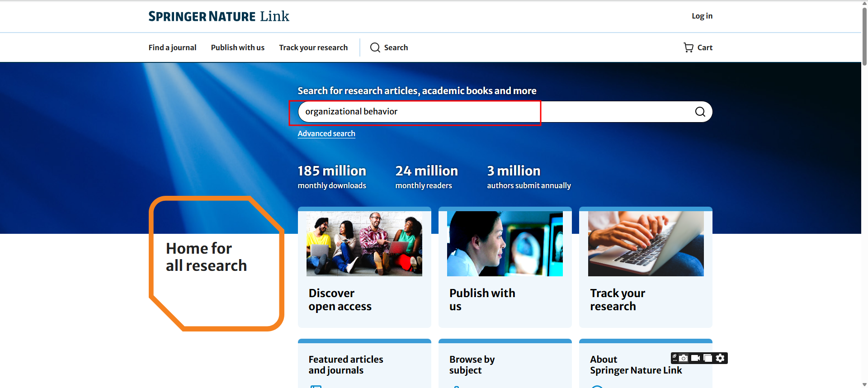Click the link-dots icon at overlay start
Viewport: 868px width, 388px height.
[x=675, y=358]
